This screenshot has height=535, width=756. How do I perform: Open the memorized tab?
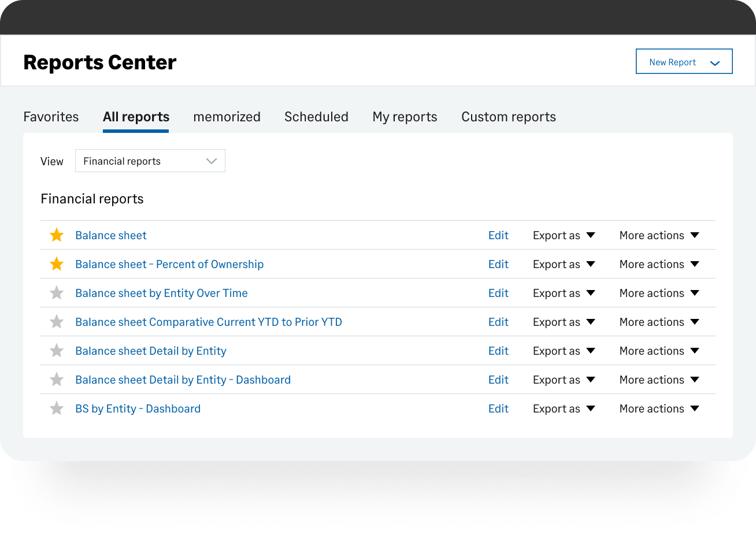tap(227, 117)
